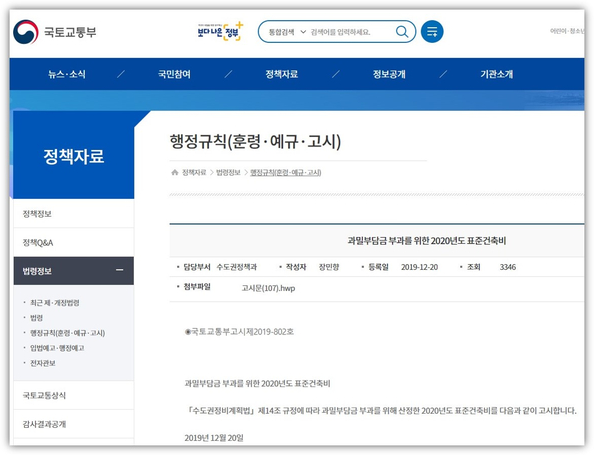Click the department value 수도권정책과
The height and width of the screenshot is (455, 594).
click(237, 267)
